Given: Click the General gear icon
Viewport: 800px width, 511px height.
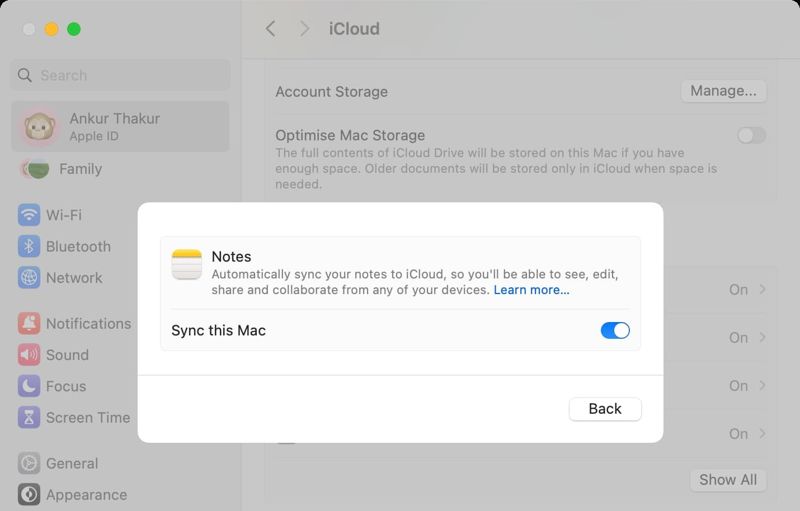Looking at the screenshot, I should point(29,463).
